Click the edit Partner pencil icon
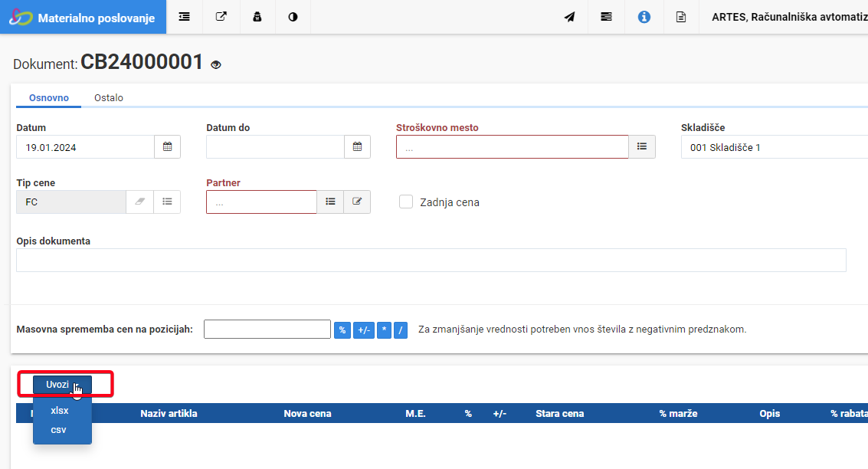Image resolution: width=868 pixels, height=469 pixels. [x=357, y=202]
